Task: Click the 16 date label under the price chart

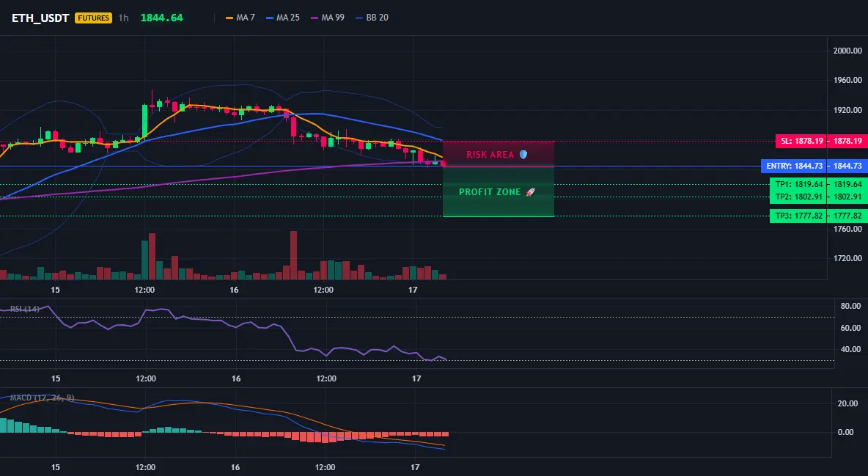Action: tap(234, 290)
